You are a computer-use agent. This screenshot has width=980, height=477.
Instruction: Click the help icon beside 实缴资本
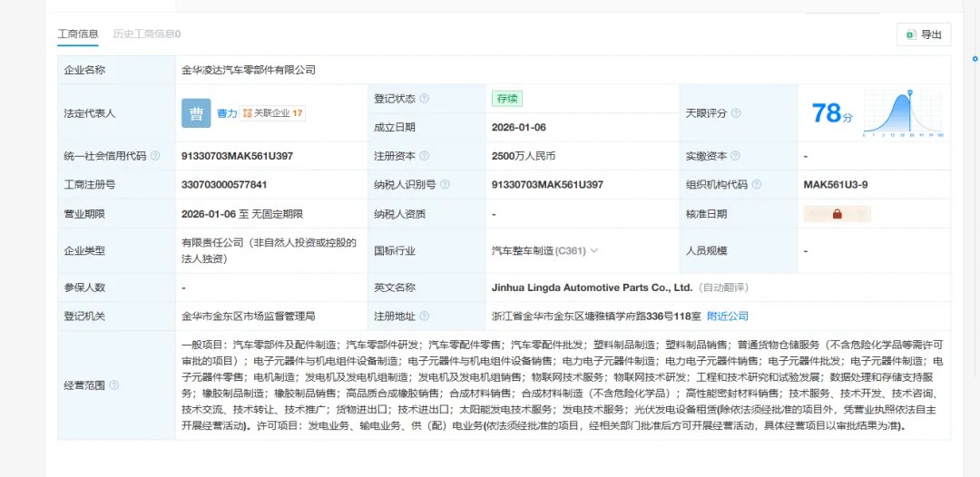736,156
